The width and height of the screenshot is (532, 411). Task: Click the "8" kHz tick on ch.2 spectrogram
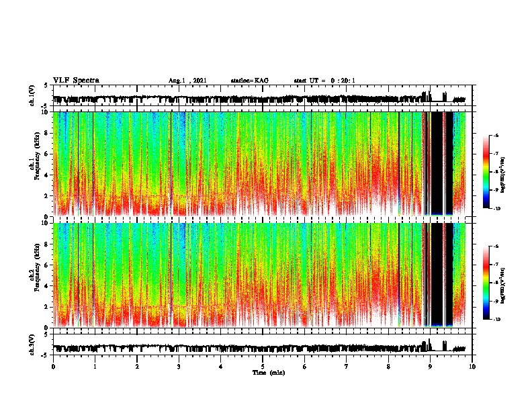pyautogui.click(x=47, y=244)
